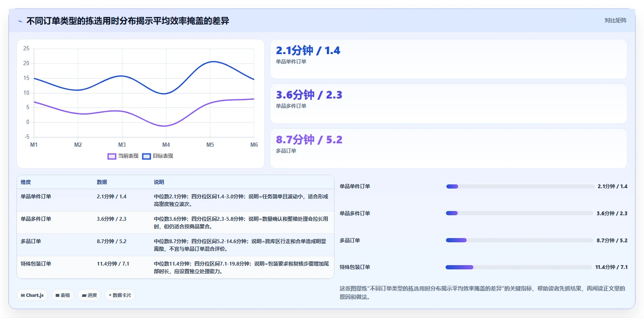Click the 表格 tag chip
Viewport: 644px width, 318px height.
(x=62, y=295)
